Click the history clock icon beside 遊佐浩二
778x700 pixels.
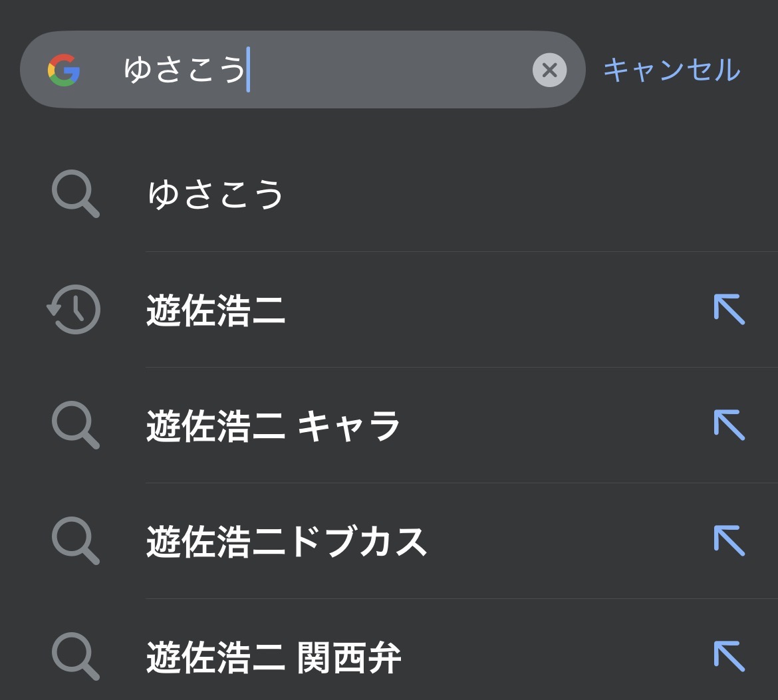(74, 310)
